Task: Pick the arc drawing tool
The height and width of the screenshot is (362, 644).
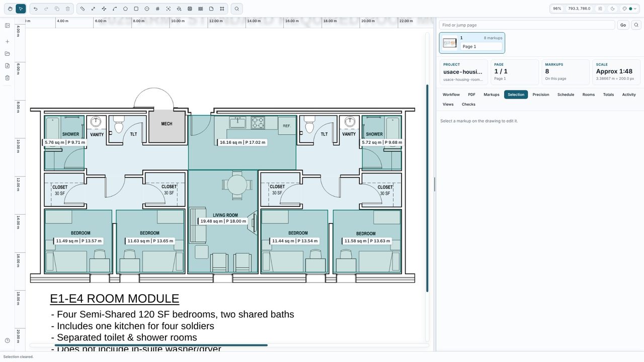Action: point(115,9)
